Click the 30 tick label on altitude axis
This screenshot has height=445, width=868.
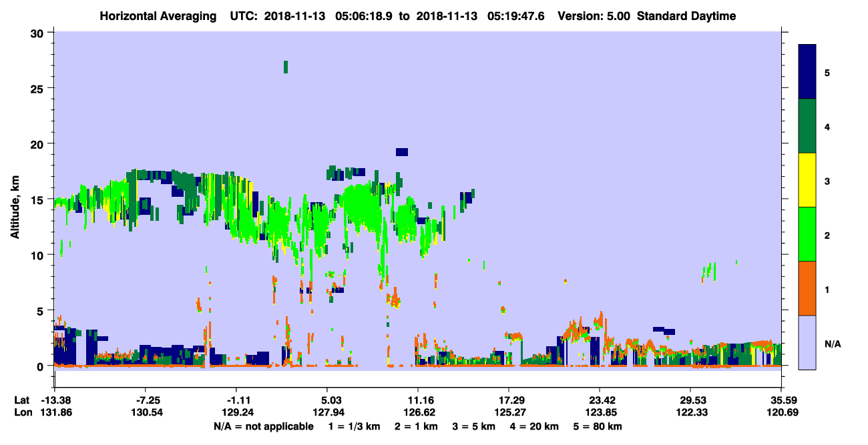pyautogui.click(x=39, y=33)
